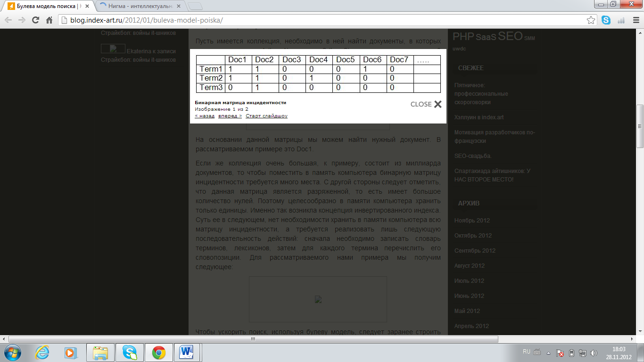Select the SaaS tag
The width and height of the screenshot is (644, 362).
coord(486,37)
